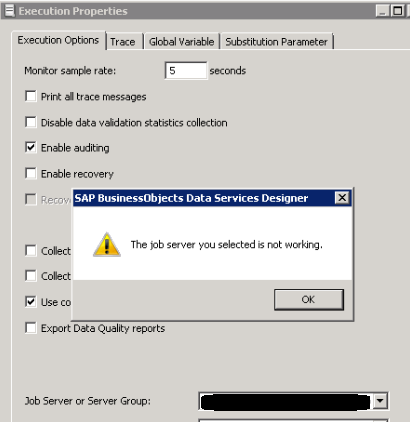Viewport: 410px width, 422px height.
Task: Open the Global Variable tab
Action: [x=181, y=42]
